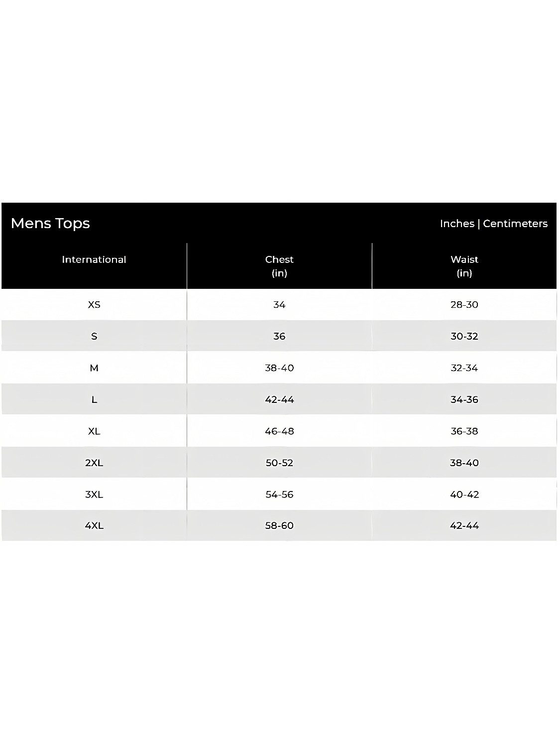Click chest value 46-48 for XL

(279, 431)
